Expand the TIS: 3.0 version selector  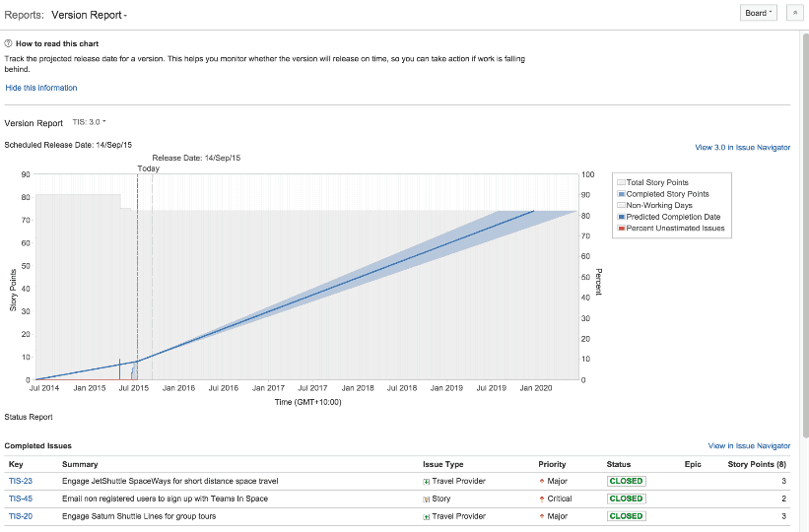[90, 123]
